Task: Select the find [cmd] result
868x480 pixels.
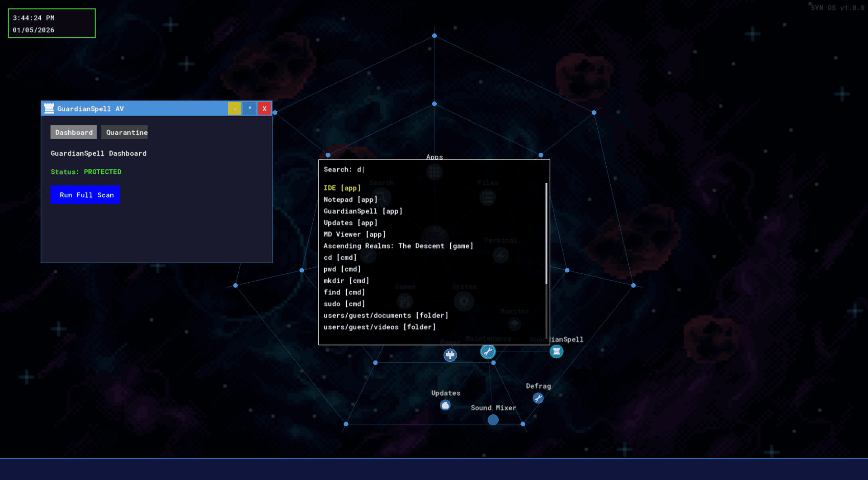Action: click(344, 292)
